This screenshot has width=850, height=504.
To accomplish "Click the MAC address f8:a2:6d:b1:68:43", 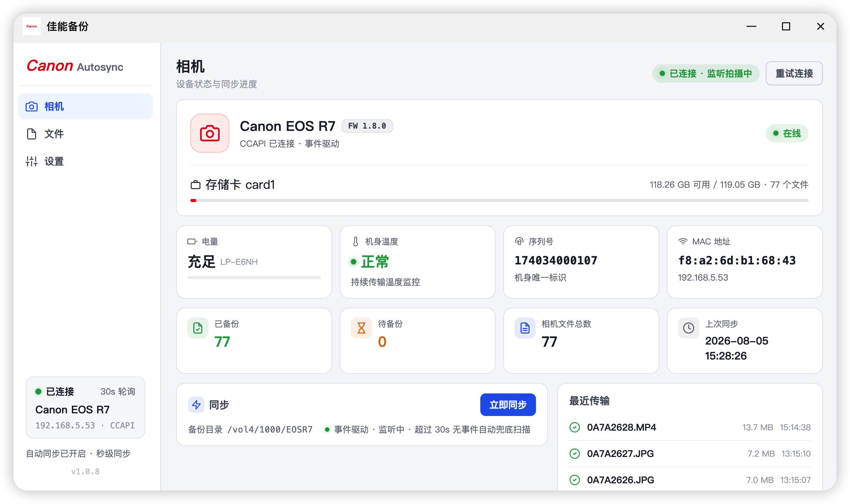I will click(737, 260).
